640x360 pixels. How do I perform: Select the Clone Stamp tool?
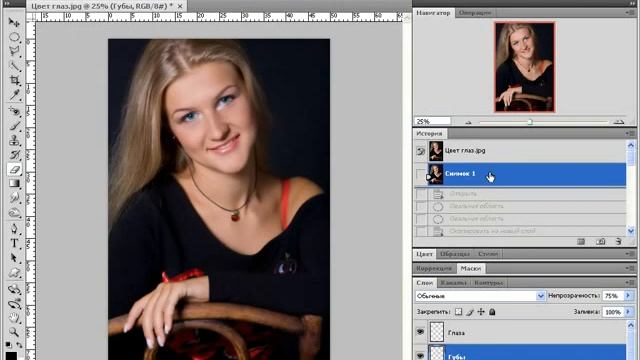tap(14, 140)
